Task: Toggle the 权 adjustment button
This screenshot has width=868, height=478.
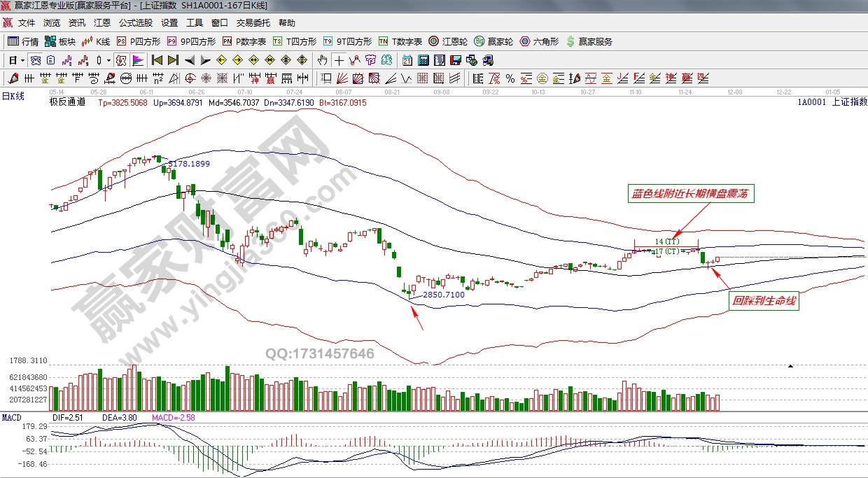Action: coord(121,60)
